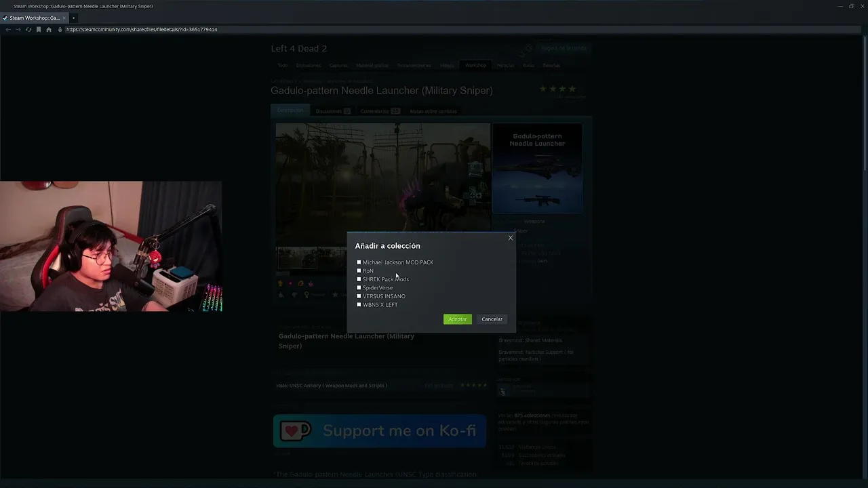Confirm with the green Aceptar button
868x488 pixels.
458,319
